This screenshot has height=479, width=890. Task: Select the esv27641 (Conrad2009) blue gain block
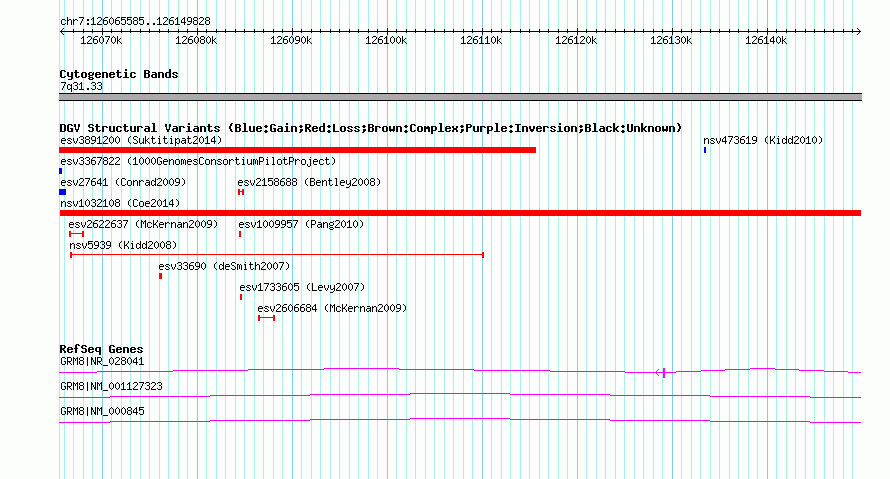tap(62, 192)
